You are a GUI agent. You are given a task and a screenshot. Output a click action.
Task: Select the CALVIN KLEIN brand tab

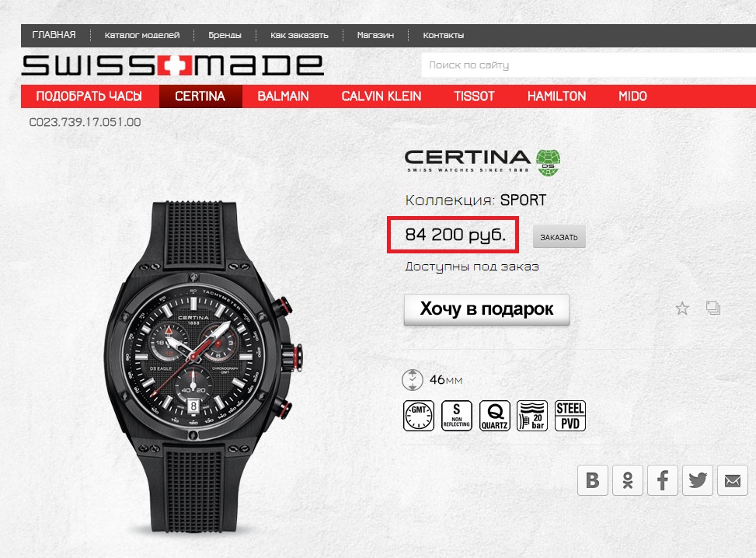381,96
